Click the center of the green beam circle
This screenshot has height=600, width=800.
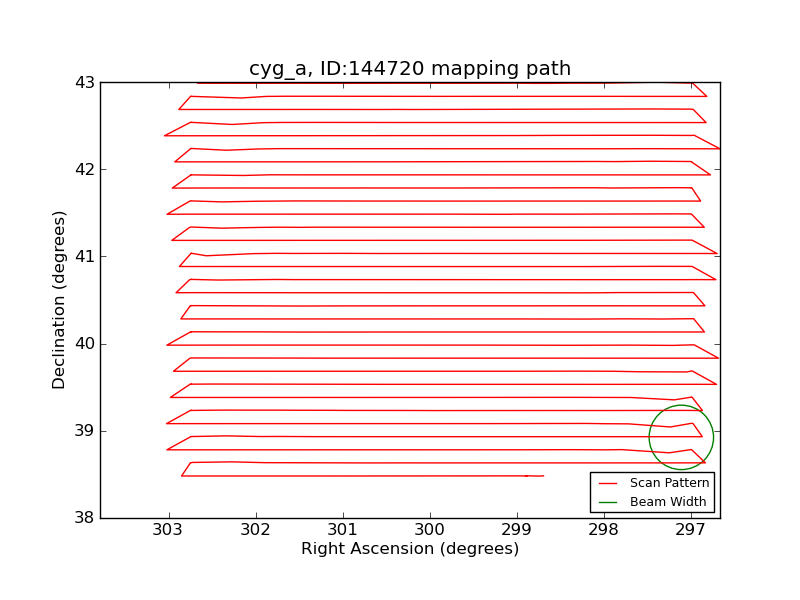(681, 437)
